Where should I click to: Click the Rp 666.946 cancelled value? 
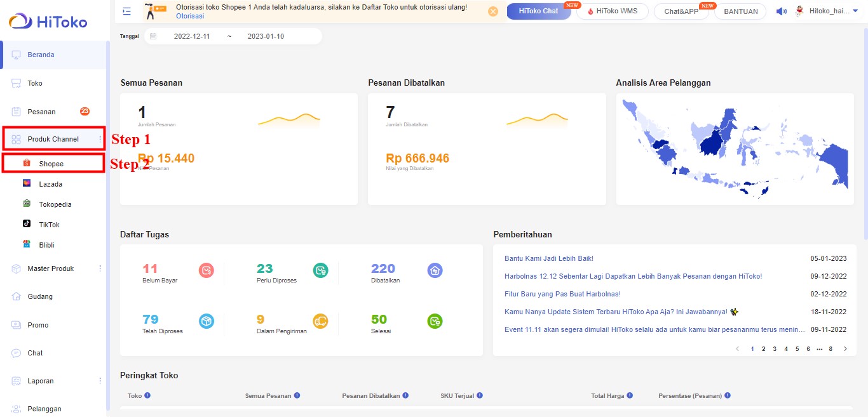pos(417,159)
